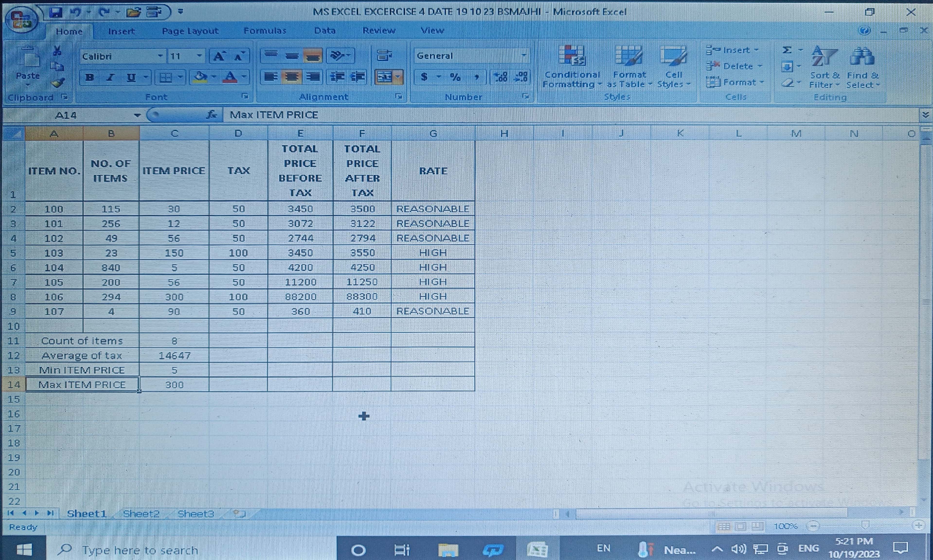Expand the Calibri font name dropdown
Viewport: 933px width, 560px height.
tap(161, 56)
